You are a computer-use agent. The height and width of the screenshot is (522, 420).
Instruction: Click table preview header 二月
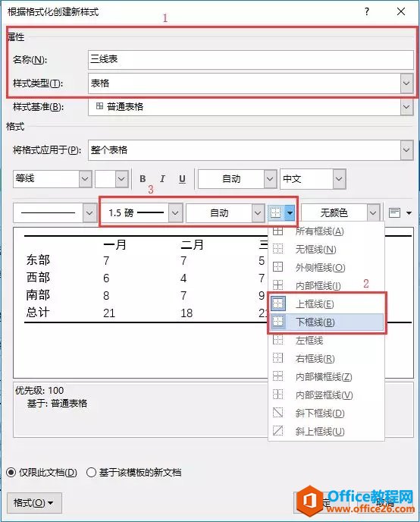click(x=193, y=244)
